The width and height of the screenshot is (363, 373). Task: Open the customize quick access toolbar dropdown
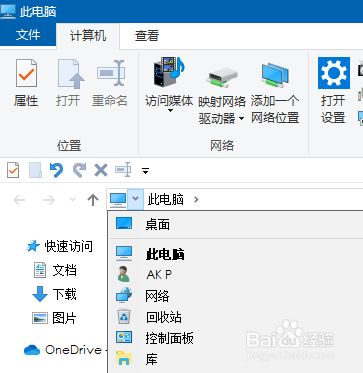[145, 171]
